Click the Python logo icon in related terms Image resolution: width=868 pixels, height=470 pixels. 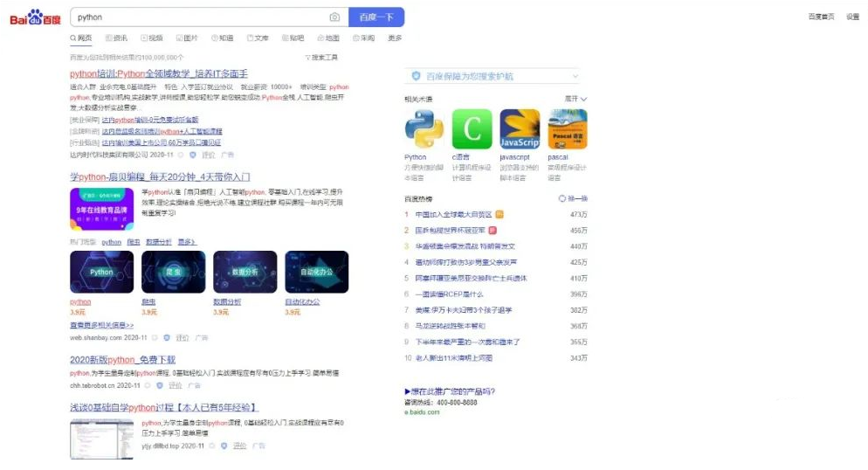pos(424,130)
